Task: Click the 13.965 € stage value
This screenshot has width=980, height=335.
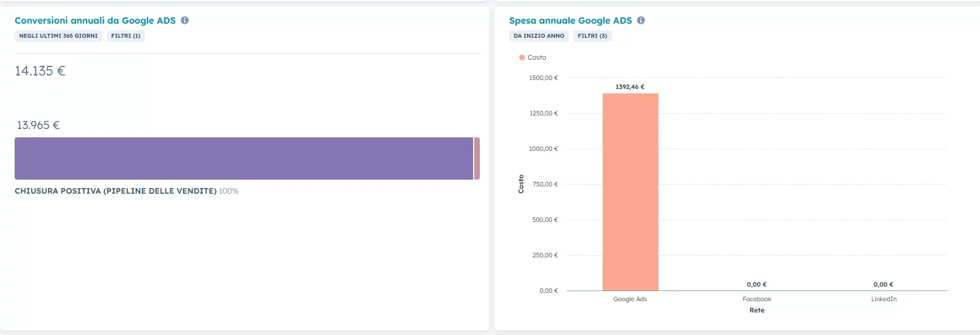Action: pyautogui.click(x=38, y=125)
